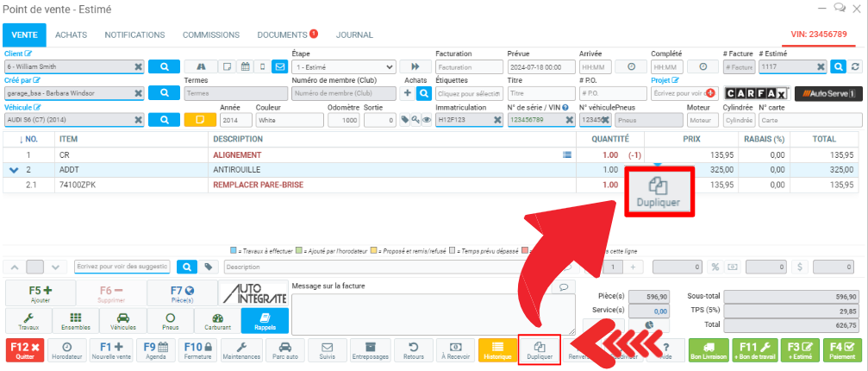Click the Retours icon button
Screen dimensions: 868x371
(x=413, y=350)
